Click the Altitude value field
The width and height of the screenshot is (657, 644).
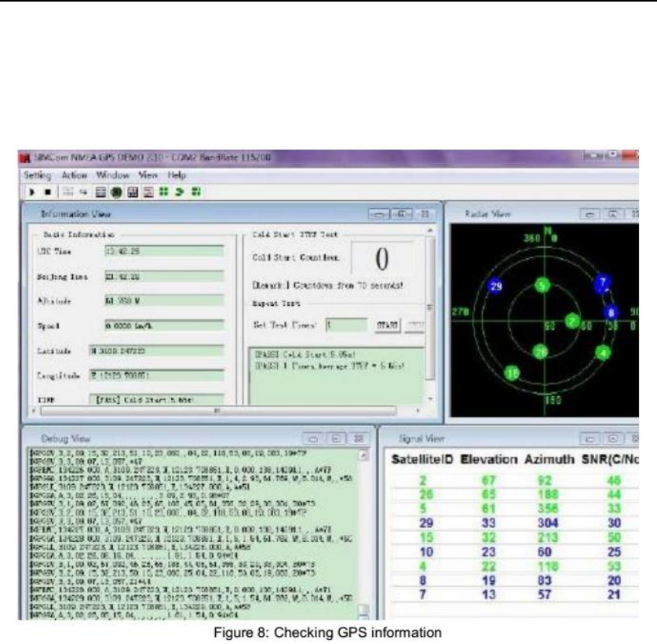coord(164,300)
